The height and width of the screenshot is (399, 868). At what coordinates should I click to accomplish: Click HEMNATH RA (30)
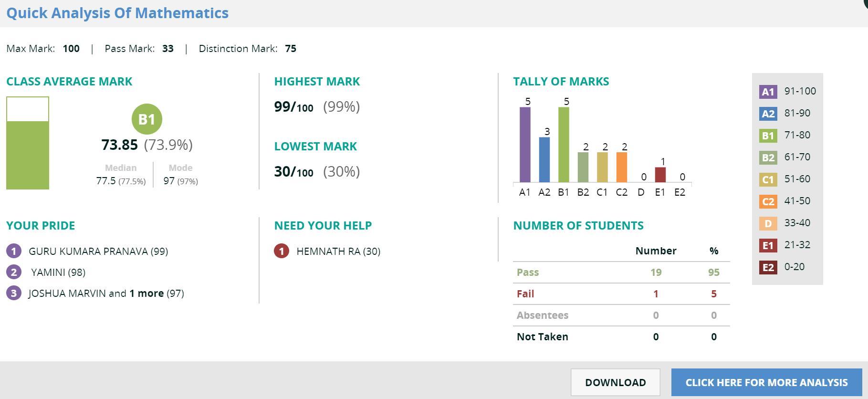coord(338,252)
